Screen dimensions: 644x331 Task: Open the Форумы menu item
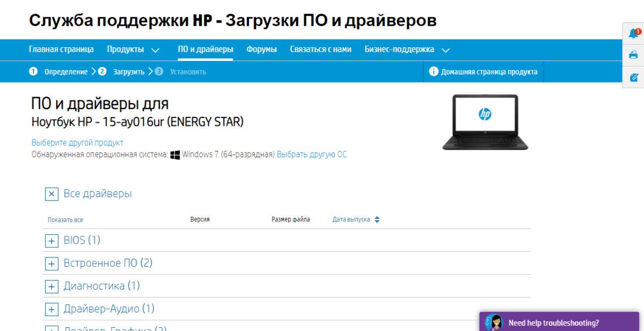point(262,49)
